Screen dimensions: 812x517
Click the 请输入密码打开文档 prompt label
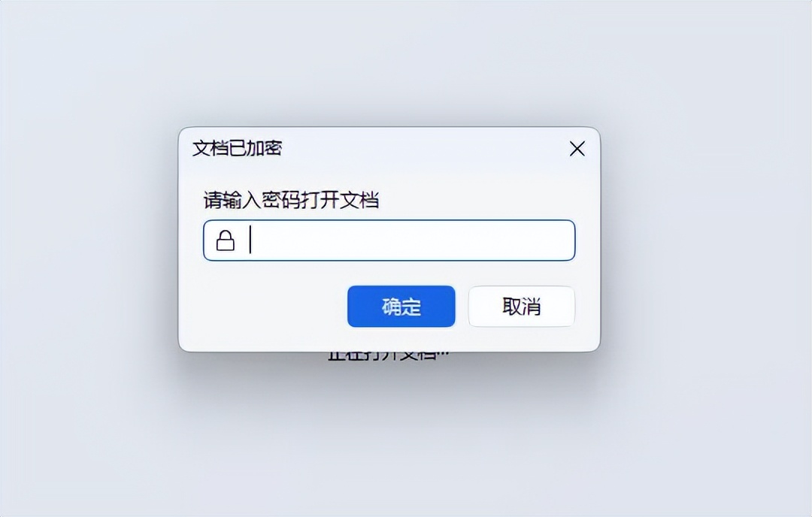[291, 200]
